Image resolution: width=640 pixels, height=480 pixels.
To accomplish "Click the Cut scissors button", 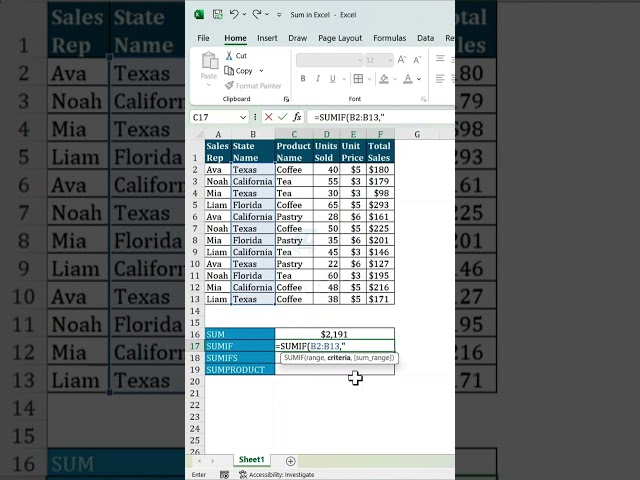I will click(236, 56).
